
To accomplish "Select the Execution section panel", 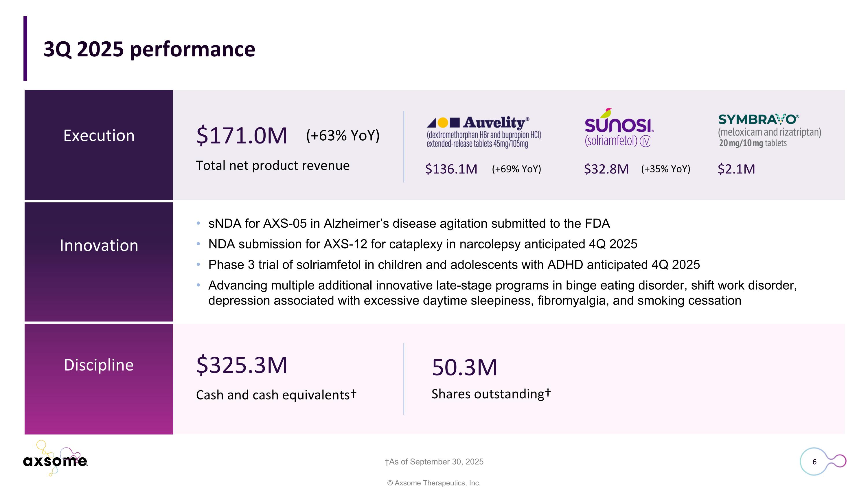I will coord(99,145).
